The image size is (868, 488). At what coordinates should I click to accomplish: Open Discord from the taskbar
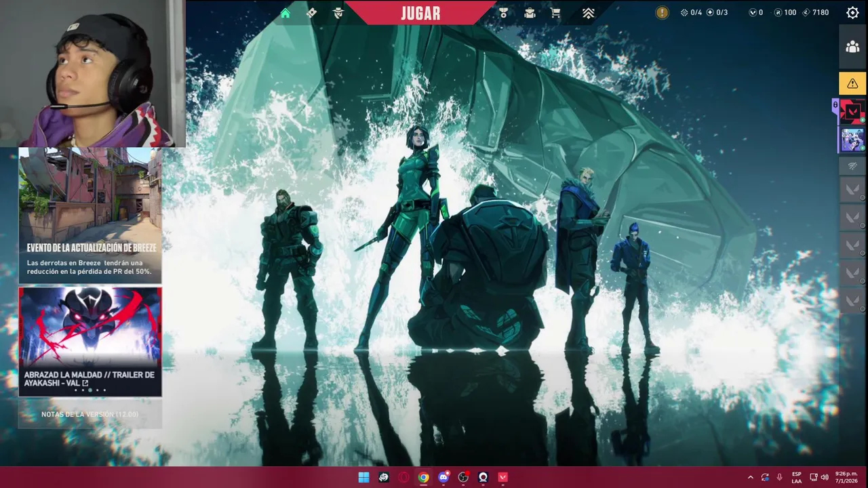click(443, 477)
